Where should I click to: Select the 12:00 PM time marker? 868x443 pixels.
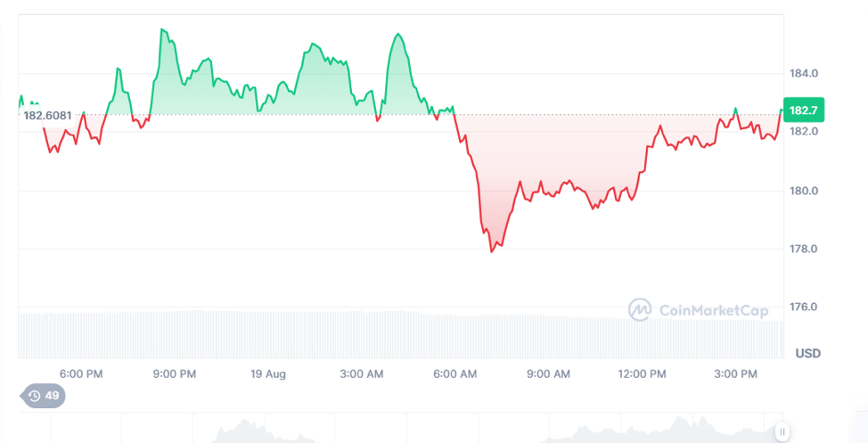(x=643, y=374)
